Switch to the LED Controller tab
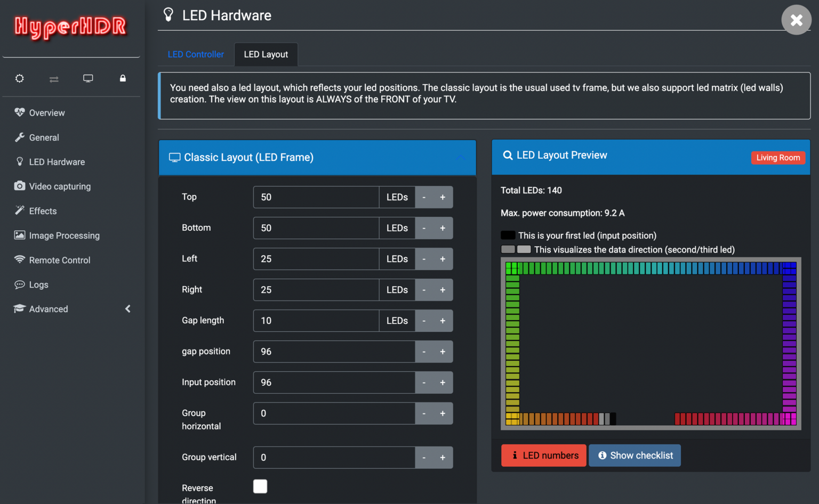Screen dimensions: 819x504 196,54
